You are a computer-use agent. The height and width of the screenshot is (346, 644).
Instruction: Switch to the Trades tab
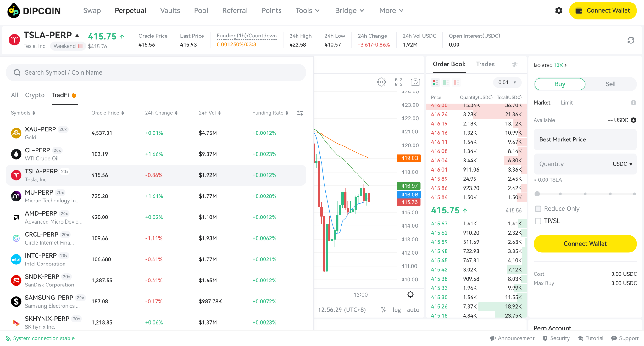tap(485, 64)
